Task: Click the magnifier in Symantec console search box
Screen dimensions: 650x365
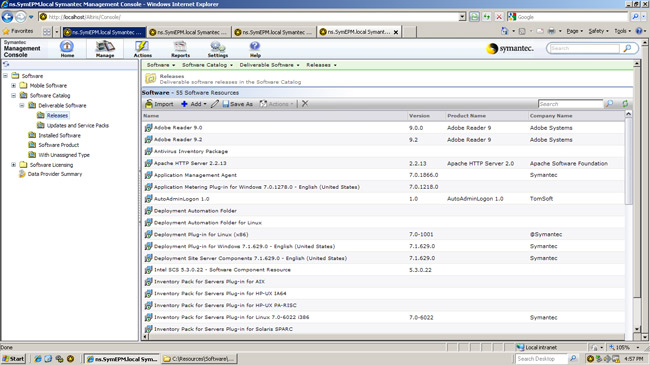Action: click(x=627, y=49)
